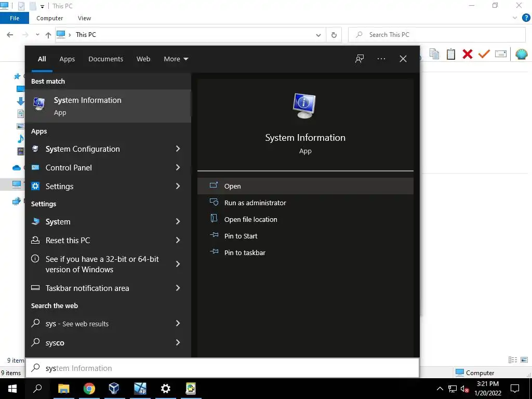Expand Settings app result arrow
This screenshot has height=399, width=532.
178,186
